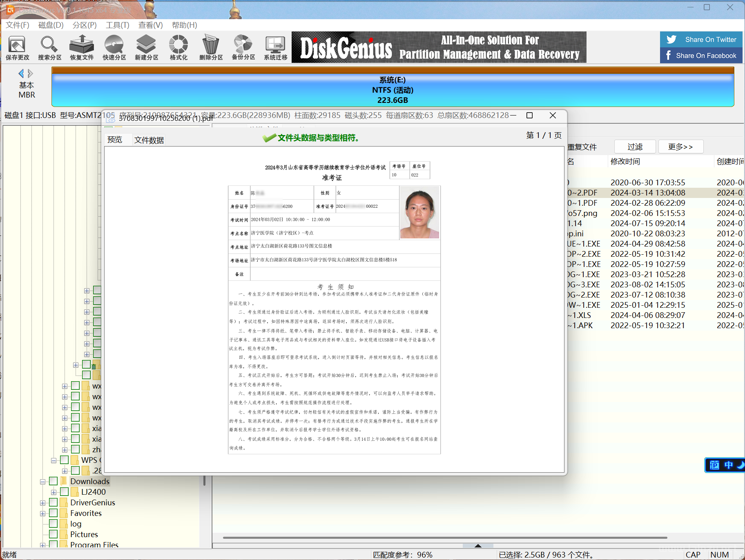Open the Recover Files (恢复文件) tool
The width and height of the screenshot is (745, 560).
click(x=82, y=47)
